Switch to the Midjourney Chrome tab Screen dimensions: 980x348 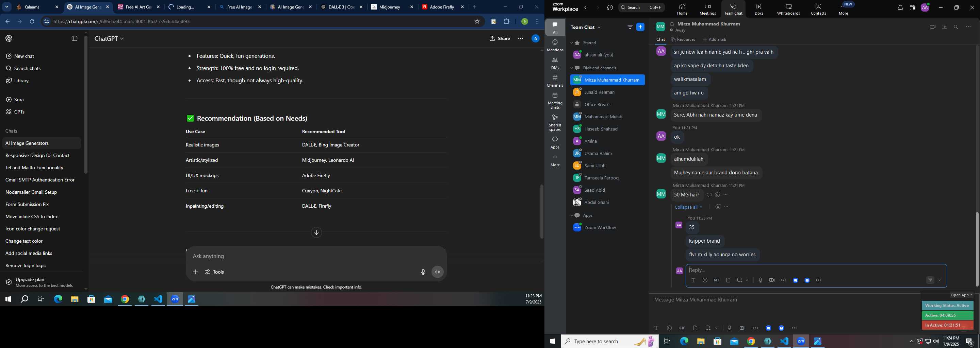coord(392,7)
